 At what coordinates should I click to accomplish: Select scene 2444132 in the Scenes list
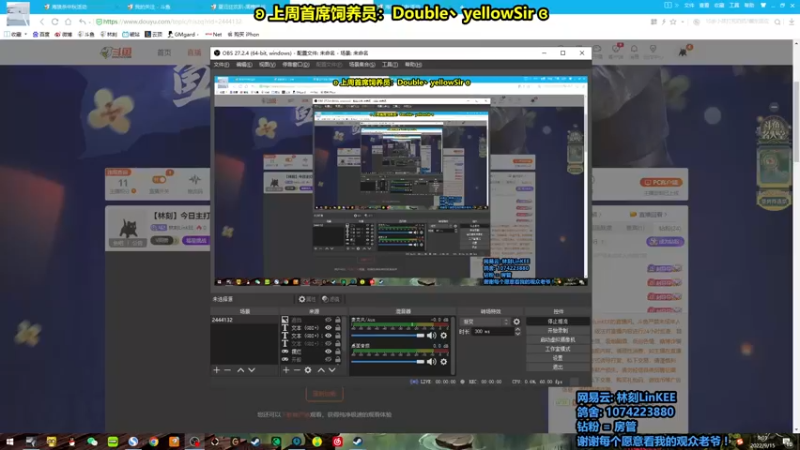click(x=244, y=320)
